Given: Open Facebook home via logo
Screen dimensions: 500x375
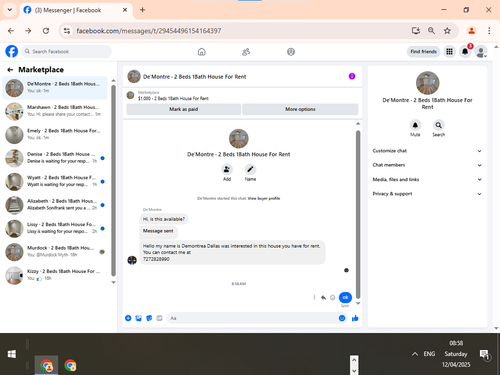Looking at the screenshot, I should [12, 51].
